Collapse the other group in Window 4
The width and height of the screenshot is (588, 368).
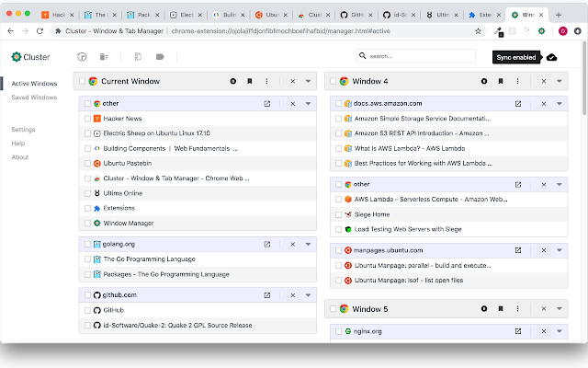click(560, 184)
